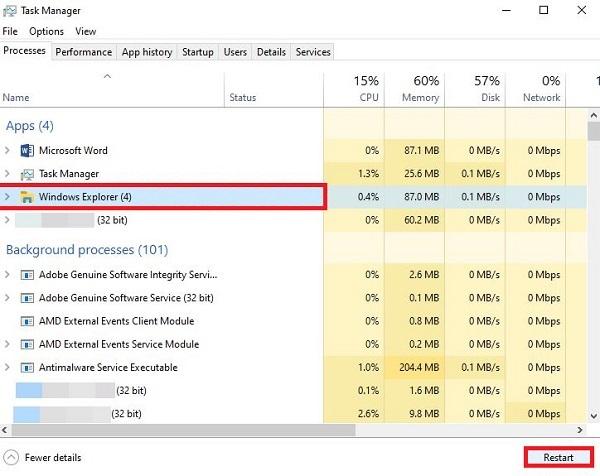Click the Adobe Genuine Software Service (32 bit) icon

27,298
